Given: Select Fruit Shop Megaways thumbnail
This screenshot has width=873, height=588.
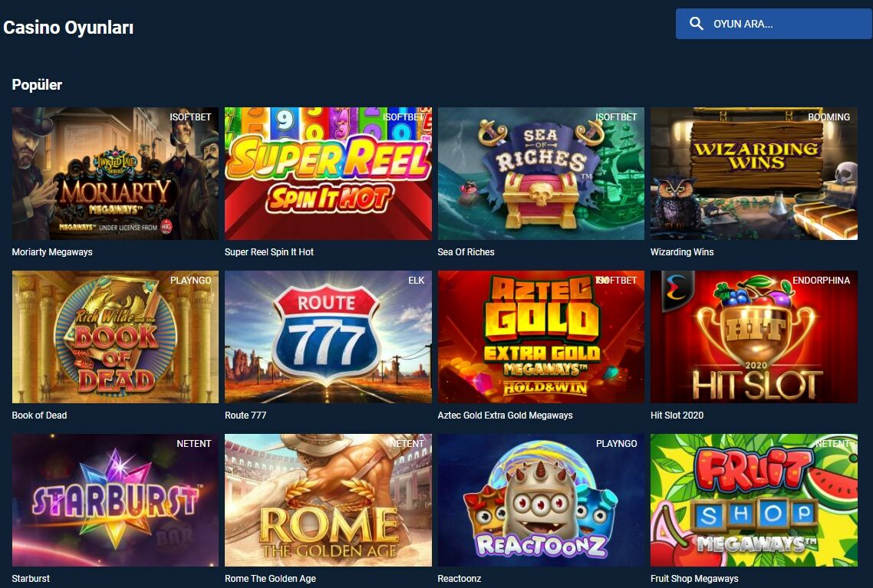Looking at the screenshot, I should pyautogui.click(x=754, y=500).
